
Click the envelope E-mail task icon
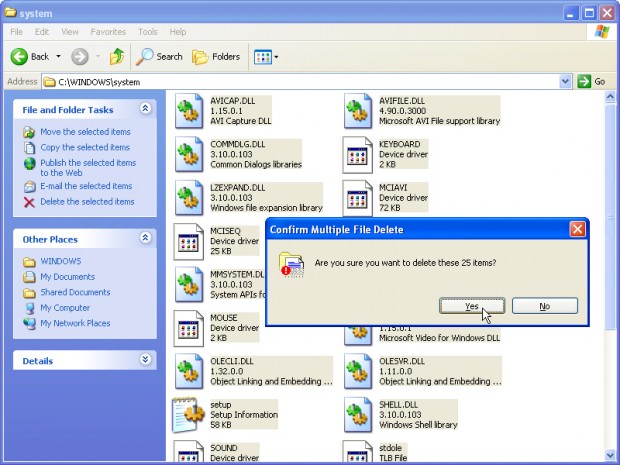tap(29, 187)
